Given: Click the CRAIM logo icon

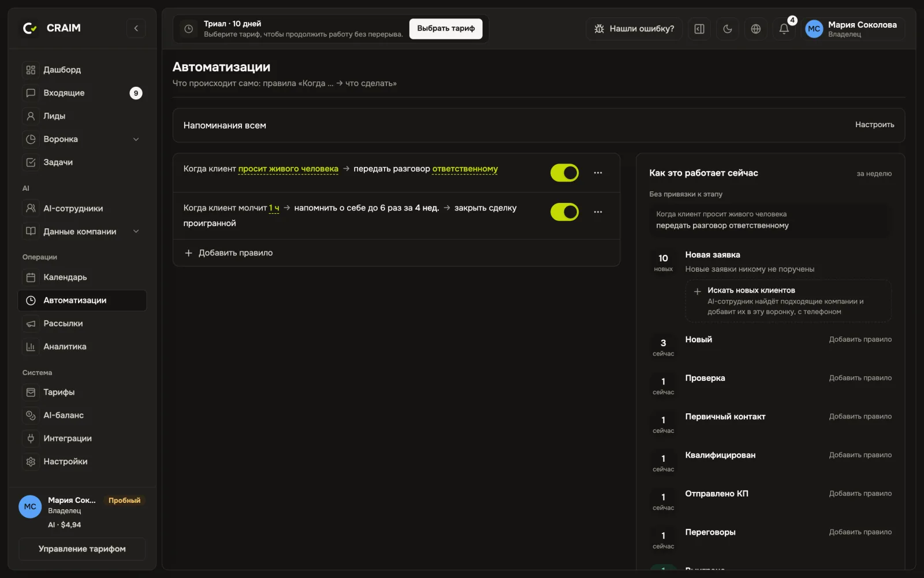Looking at the screenshot, I should pos(29,28).
